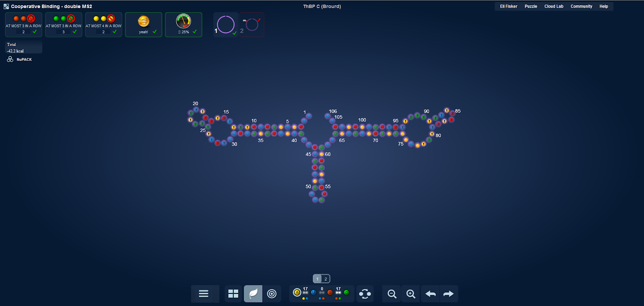
Task: Switch to state 1 in the bottom toggle
Action: click(x=317, y=279)
